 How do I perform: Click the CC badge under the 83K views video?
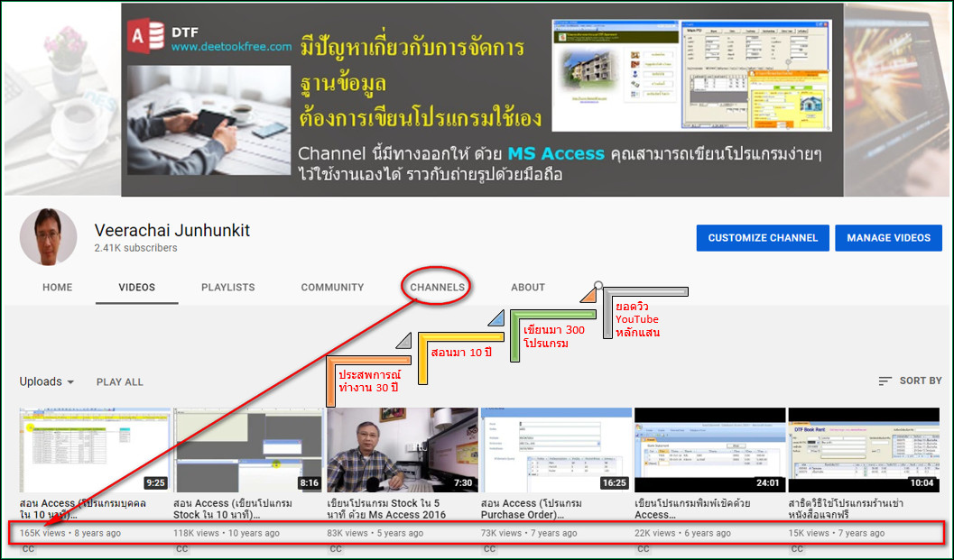tap(336, 548)
